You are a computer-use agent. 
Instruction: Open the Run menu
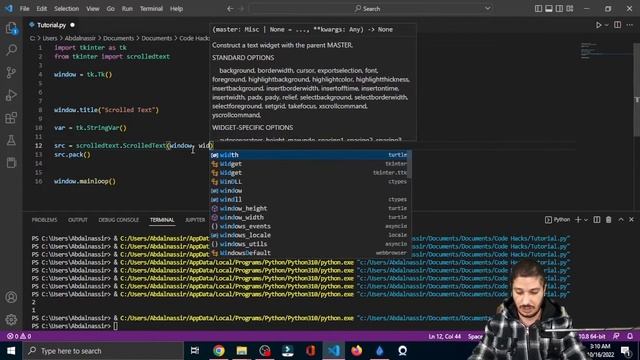coord(127,9)
